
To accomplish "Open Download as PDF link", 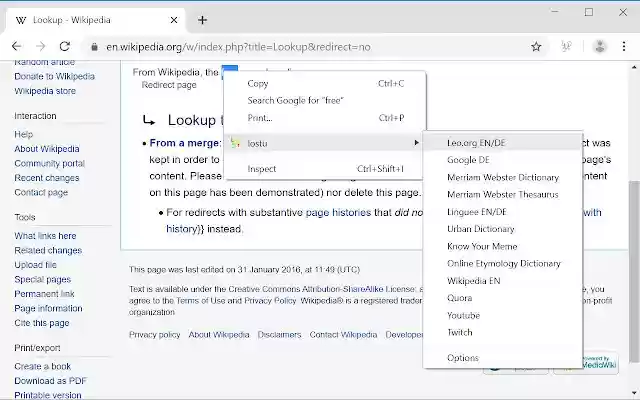I will click(x=51, y=381).
